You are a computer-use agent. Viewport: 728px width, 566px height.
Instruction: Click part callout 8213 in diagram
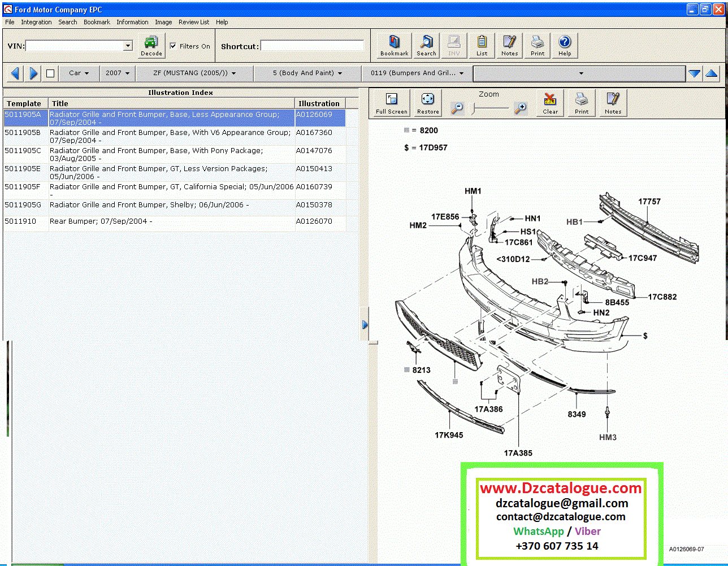click(x=421, y=370)
